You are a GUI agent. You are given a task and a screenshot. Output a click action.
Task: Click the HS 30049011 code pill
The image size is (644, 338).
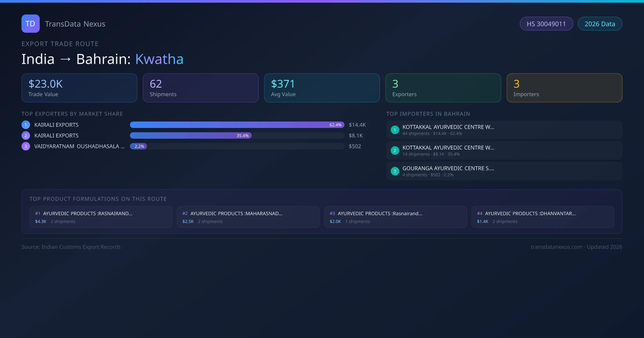pos(546,24)
